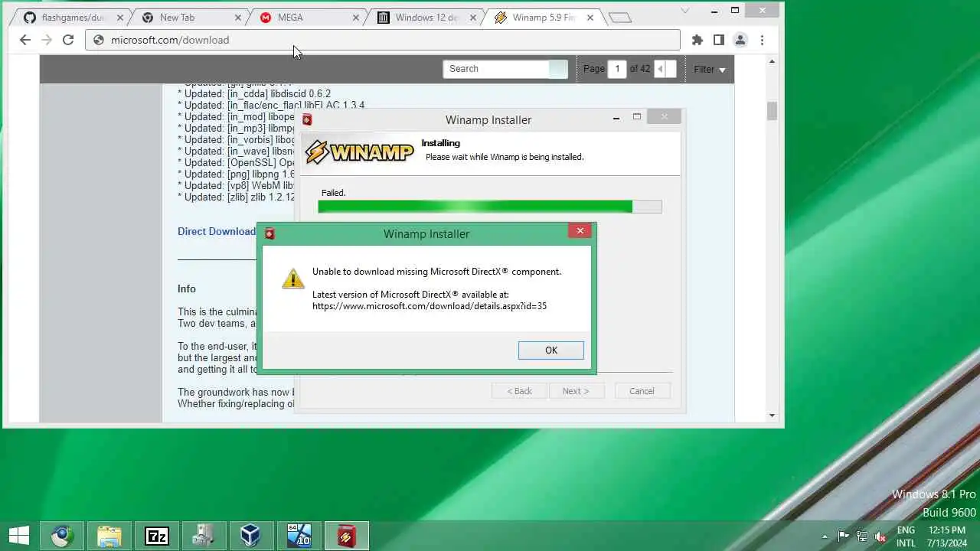Minimize the Winamp Installer window
The image size is (980, 551).
tap(616, 118)
